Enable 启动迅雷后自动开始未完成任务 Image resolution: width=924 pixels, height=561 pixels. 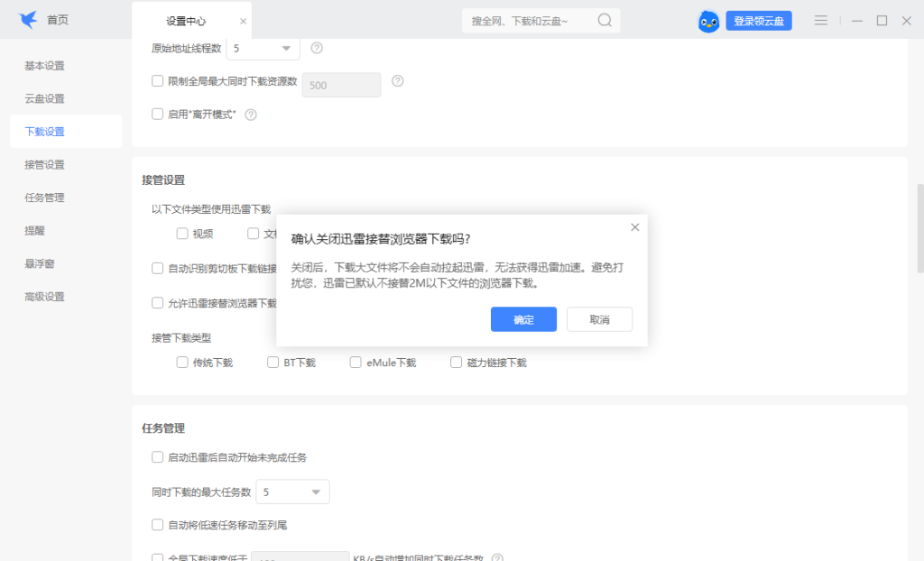tap(157, 457)
